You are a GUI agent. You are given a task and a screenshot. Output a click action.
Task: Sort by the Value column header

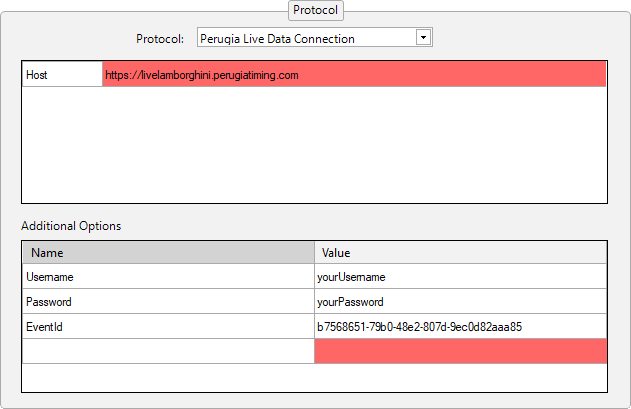[460, 253]
